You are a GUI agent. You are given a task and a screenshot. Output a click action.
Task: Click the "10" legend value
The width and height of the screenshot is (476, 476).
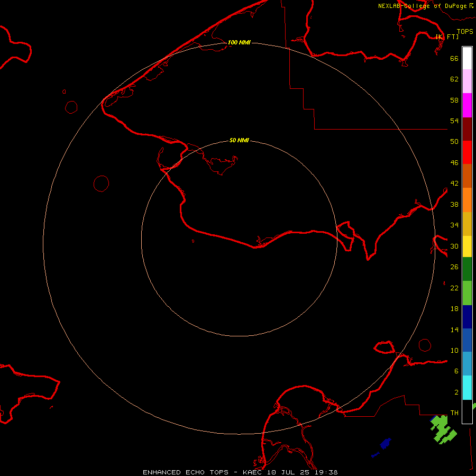click(x=454, y=350)
